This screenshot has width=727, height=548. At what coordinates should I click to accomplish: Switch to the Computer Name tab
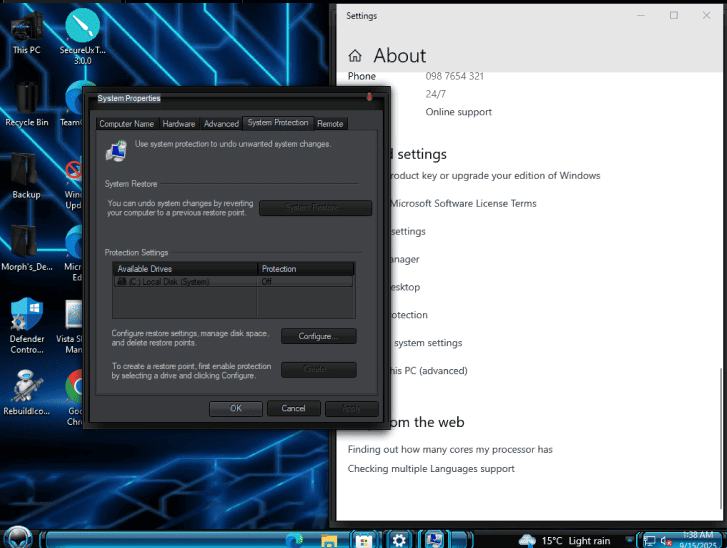[x=126, y=124]
